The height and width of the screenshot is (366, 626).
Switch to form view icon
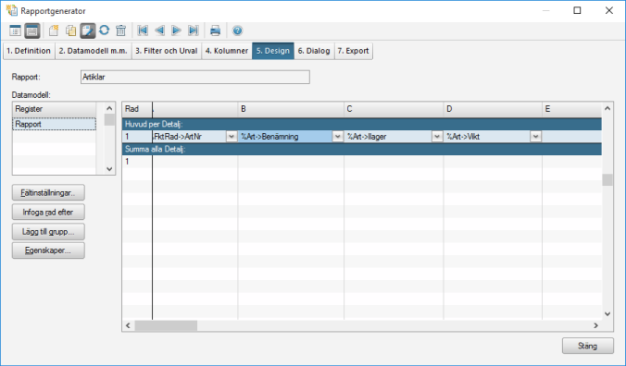click(x=32, y=31)
